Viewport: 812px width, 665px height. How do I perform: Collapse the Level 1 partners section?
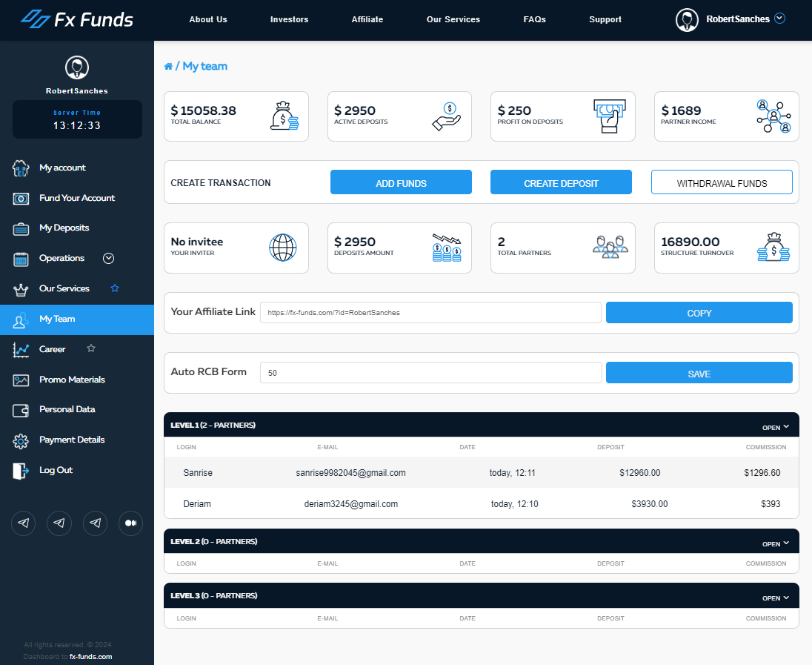pos(776,427)
